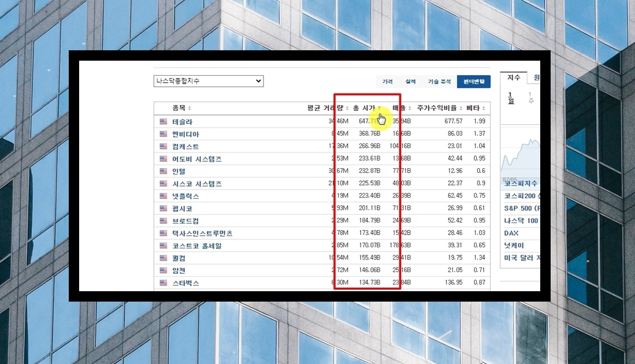Screen dimensions: 635x364
Task: Click the US flag icon beside 테슬라
Action: tap(163, 121)
